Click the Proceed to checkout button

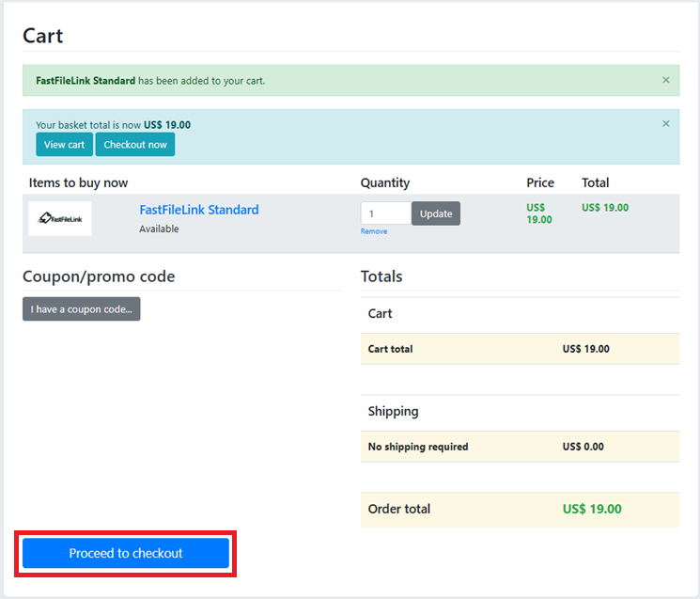coord(126,553)
